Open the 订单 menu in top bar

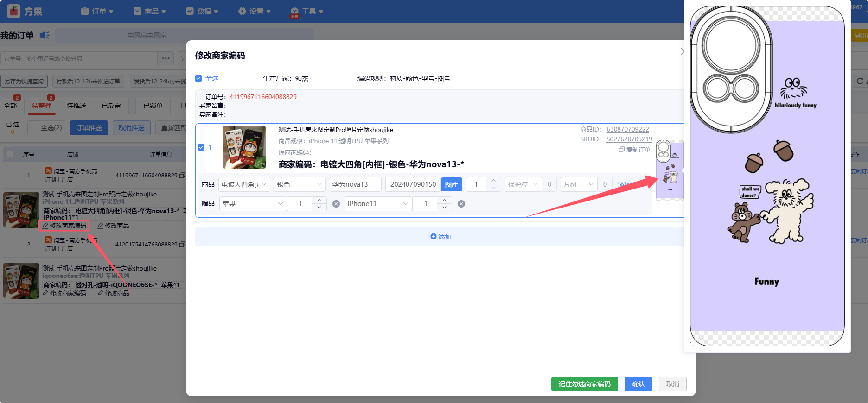point(97,11)
